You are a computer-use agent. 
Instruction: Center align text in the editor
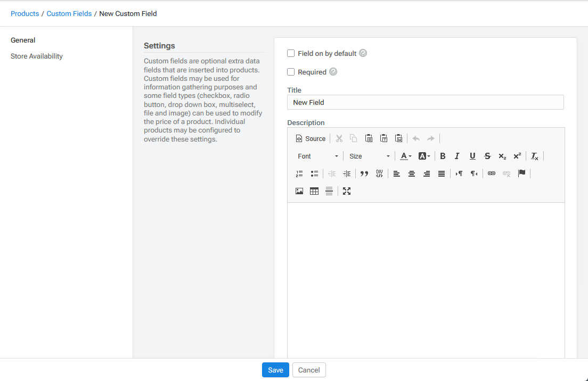coord(412,173)
